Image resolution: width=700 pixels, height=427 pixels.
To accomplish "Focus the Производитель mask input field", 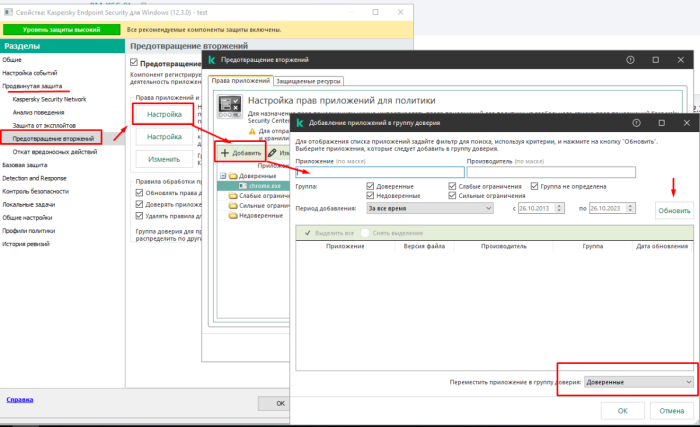I will pyautogui.click(x=551, y=172).
